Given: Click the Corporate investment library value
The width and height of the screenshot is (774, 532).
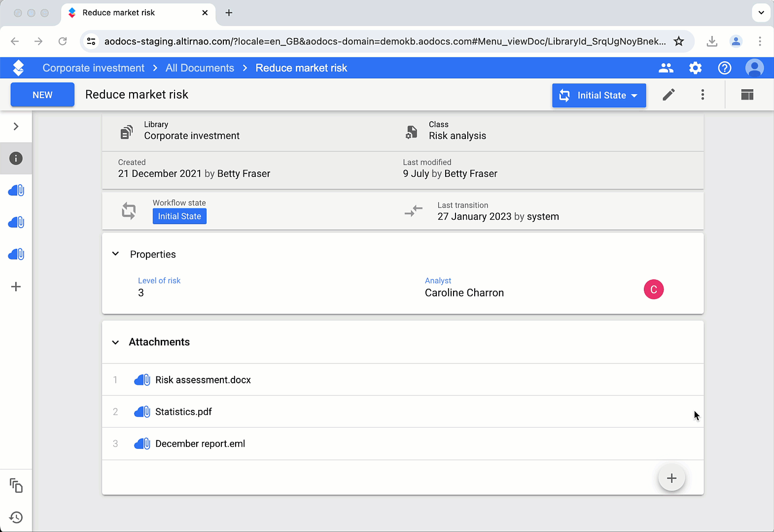Looking at the screenshot, I should [x=192, y=136].
